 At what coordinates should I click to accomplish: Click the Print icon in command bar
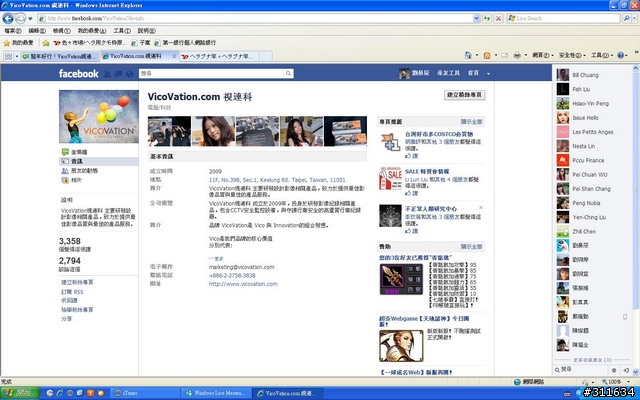[517, 55]
